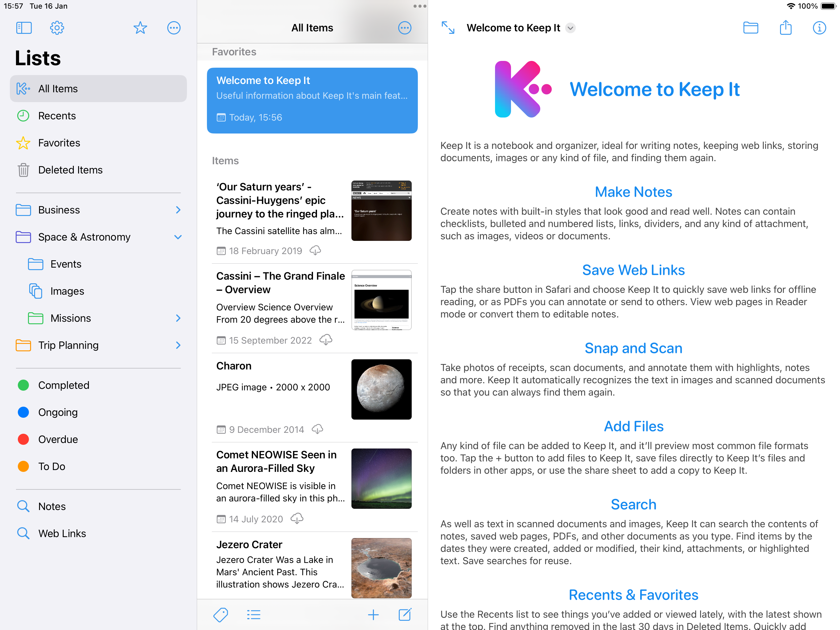Open the Trip Planning folder
The height and width of the screenshot is (630, 840).
point(98,345)
